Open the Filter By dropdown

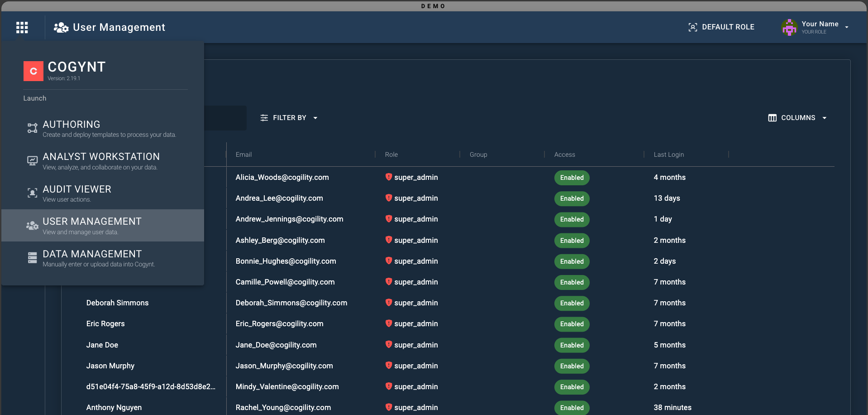[289, 118]
